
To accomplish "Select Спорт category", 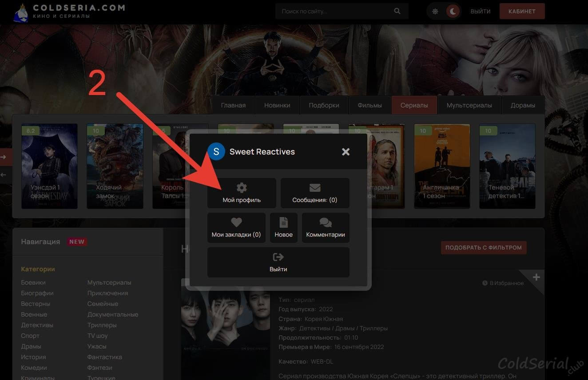I will [30, 336].
